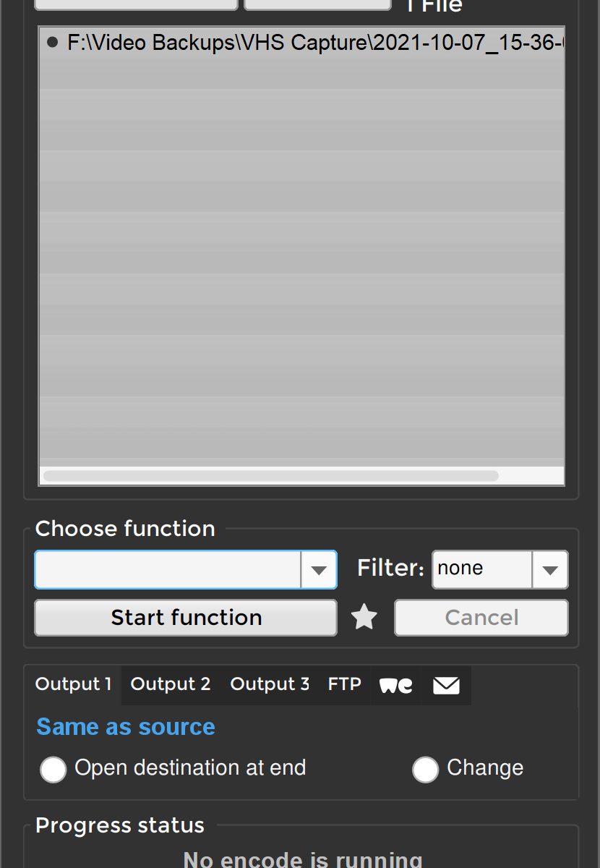Switch to the Output 2 tab

(x=171, y=684)
